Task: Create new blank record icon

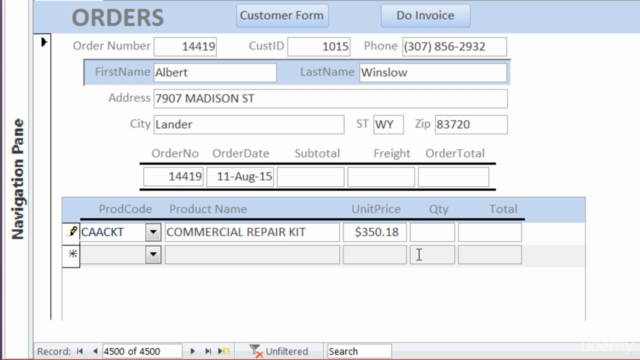Action: (224, 351)
